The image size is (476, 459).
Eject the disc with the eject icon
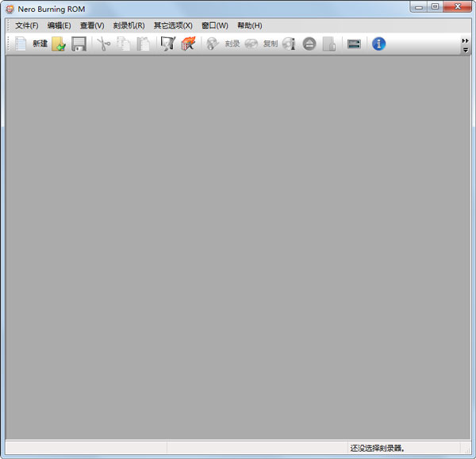coord(309,44)
